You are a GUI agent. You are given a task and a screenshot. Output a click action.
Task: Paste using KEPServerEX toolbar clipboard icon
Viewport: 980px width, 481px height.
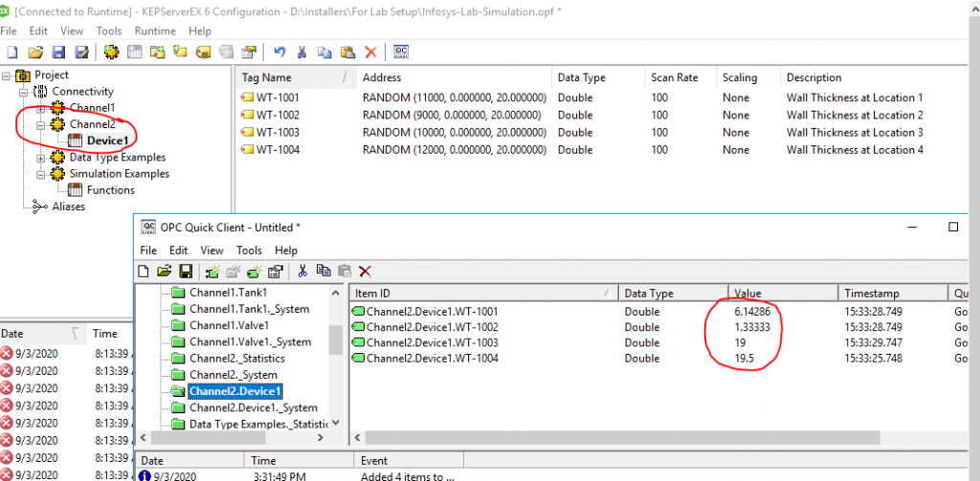click(347, 53)
